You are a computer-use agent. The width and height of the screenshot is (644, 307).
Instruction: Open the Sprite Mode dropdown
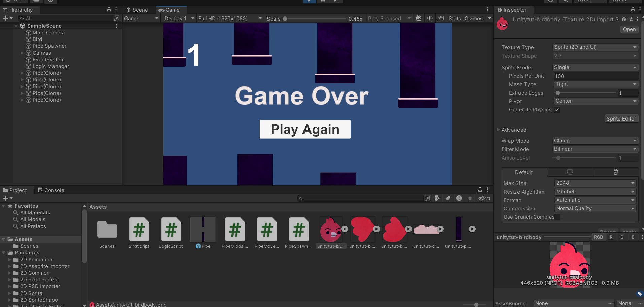(x=596, y=67)
